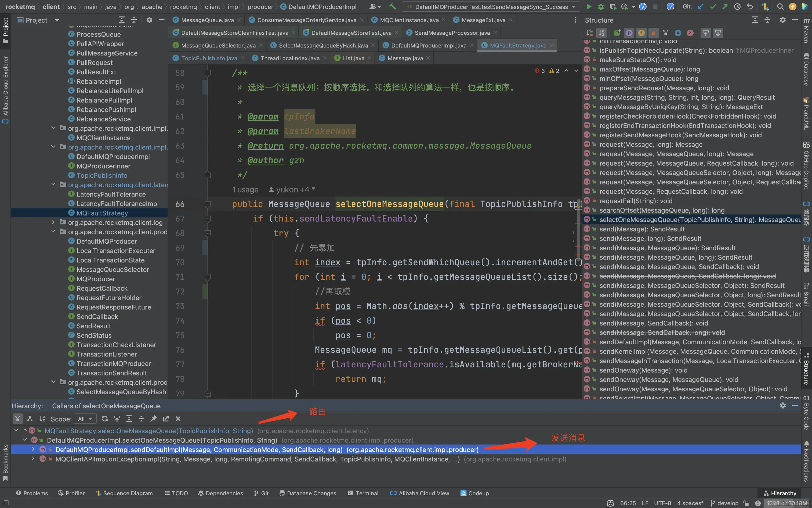
Task: Open GitHub Copilot side panel
Action: click(x=806, y=165)
